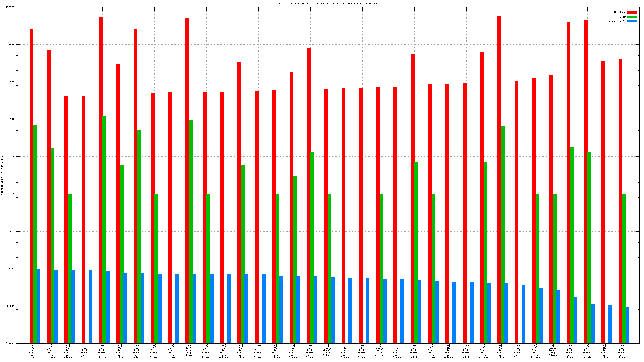644x362 pixels.
Task: Click the RBL Statistics chart title
Action: tap(327, 3)
